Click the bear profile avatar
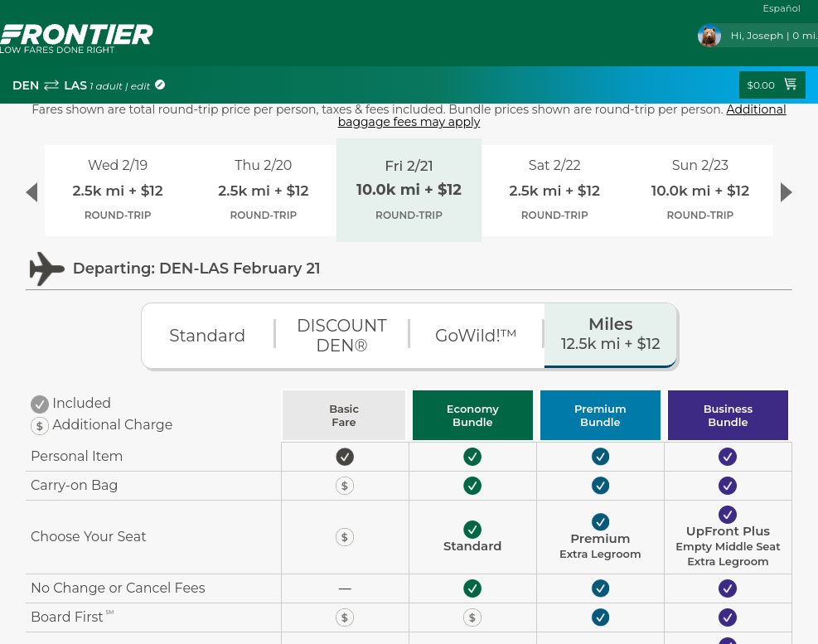The image size is (818, 644). [x=709, y=36]
